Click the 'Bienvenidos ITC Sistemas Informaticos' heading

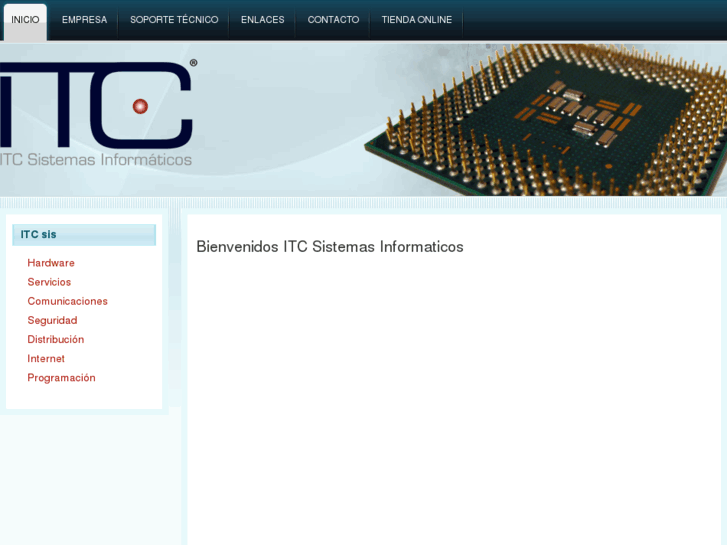[330, 247]
